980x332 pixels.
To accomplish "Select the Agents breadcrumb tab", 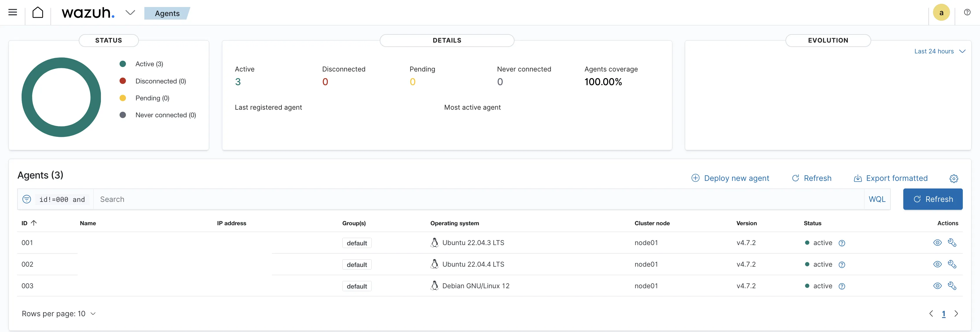I will 167,13.
